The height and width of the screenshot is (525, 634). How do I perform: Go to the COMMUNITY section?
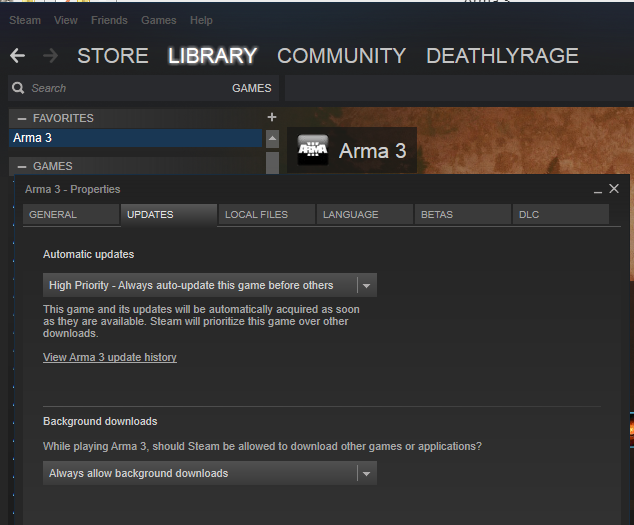coord(341,55)
